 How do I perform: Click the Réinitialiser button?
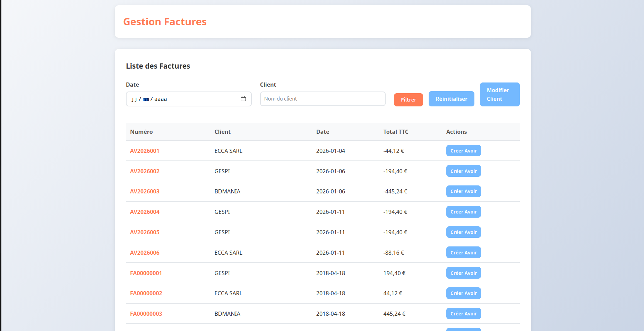coord(451,99)
